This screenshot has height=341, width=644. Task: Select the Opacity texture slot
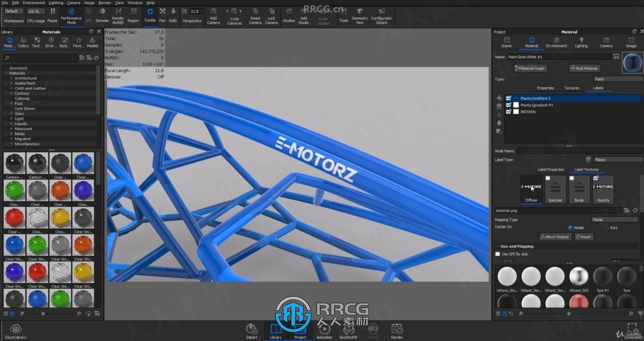[603, 189]
